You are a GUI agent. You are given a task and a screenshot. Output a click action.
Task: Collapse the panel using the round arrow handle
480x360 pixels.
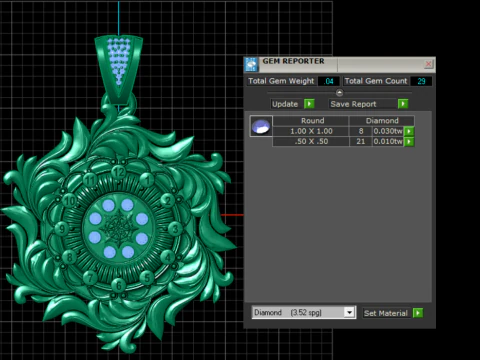coord(339,92)
